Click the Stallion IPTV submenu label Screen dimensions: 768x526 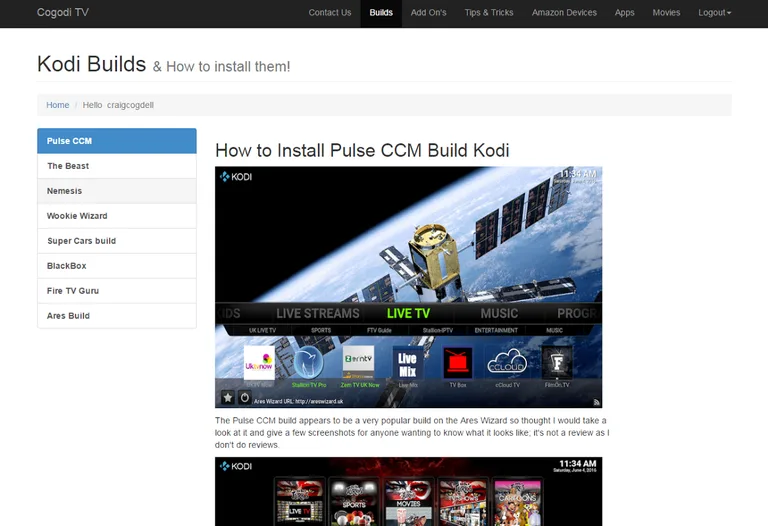click(438, 331)
